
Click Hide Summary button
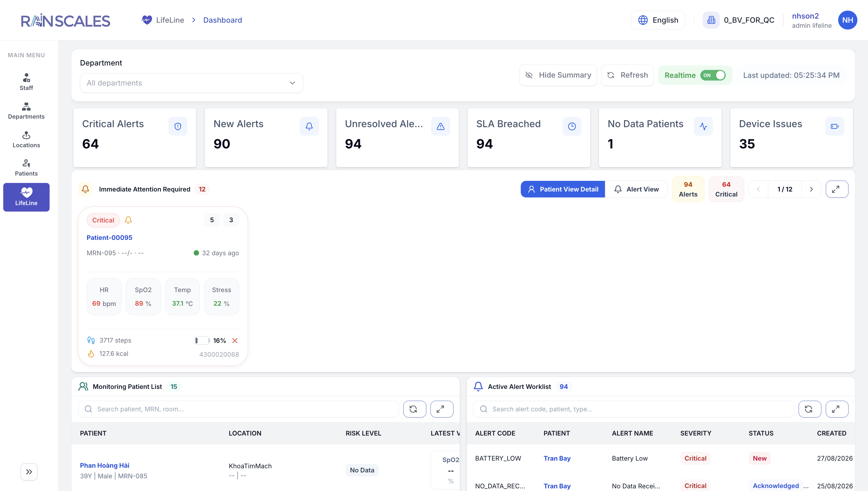(558, 75)
